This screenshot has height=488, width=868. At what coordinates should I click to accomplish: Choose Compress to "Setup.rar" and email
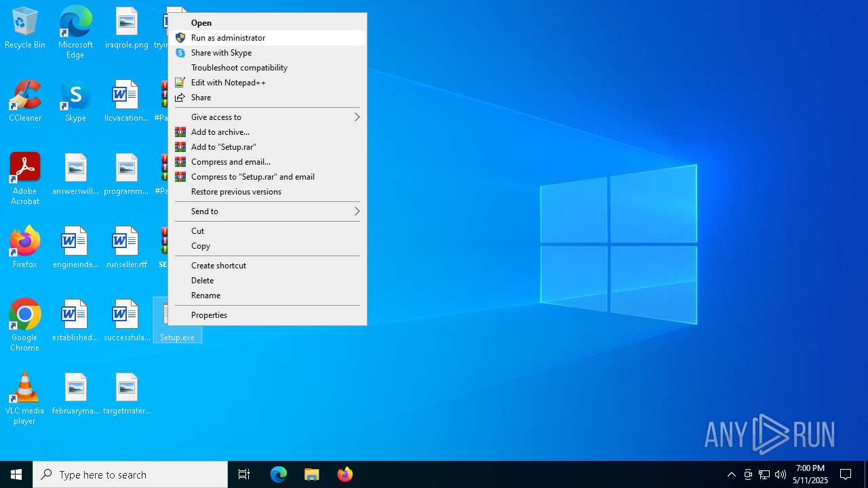267,177
